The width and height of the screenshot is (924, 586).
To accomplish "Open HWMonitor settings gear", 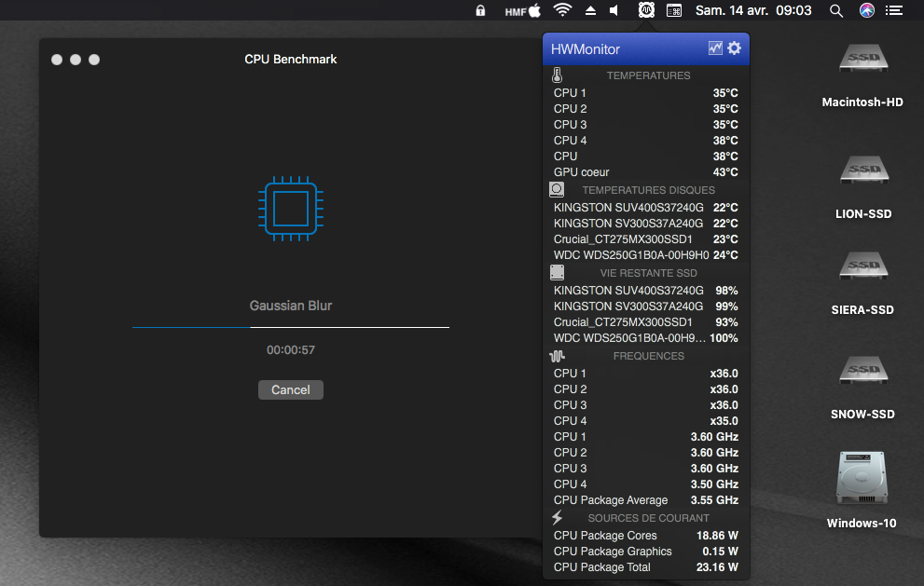I will (x=734, y=48).
